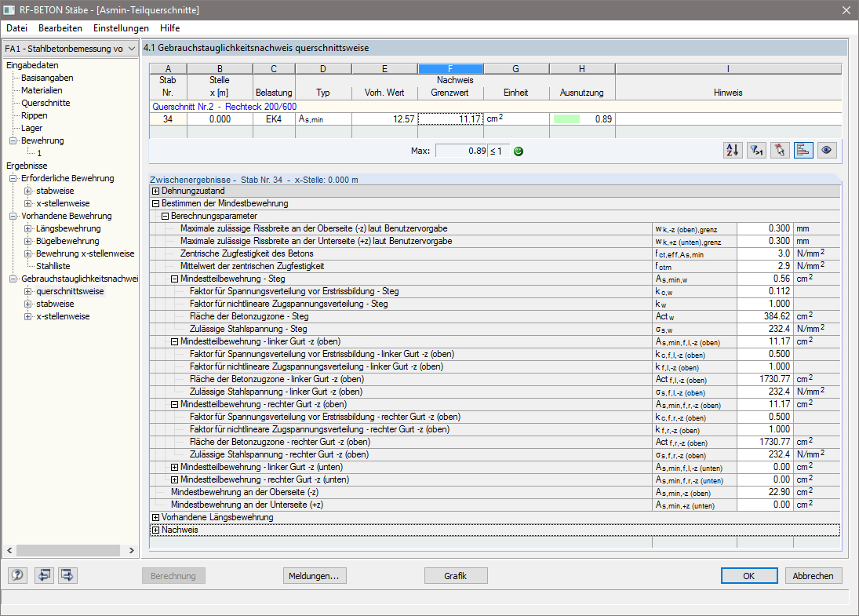Expand the Dehnungszustand section
This screenshot has height=616, width=859.
point(155,191)
